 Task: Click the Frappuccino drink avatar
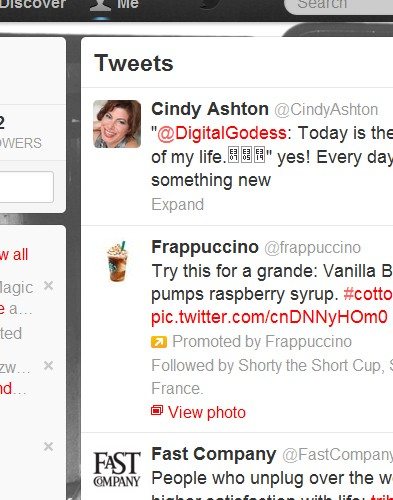[117, 261]
